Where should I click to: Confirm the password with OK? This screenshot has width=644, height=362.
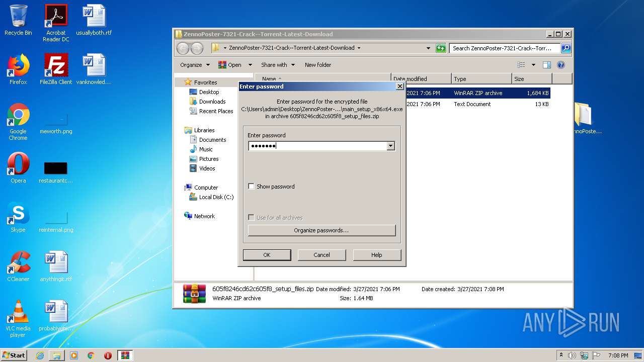[267, 255]
